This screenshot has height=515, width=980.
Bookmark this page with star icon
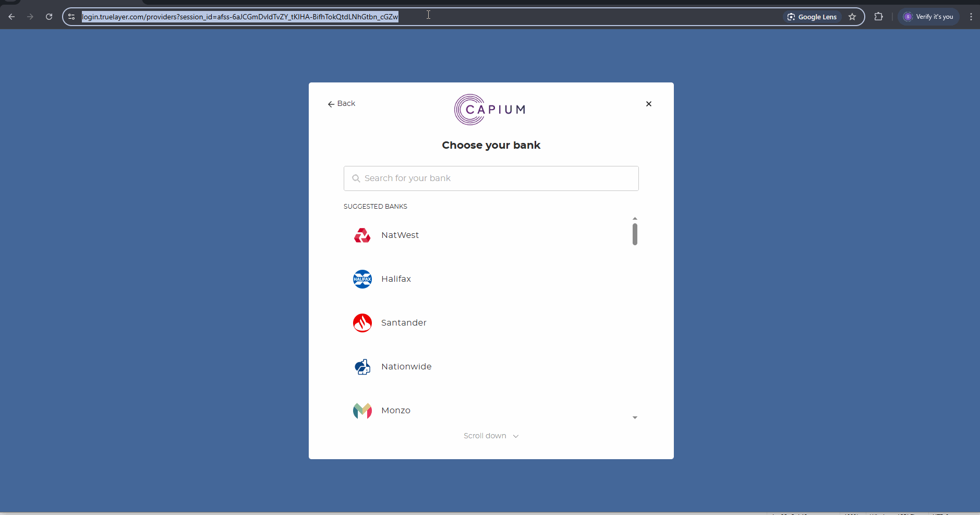pos(852,17)
